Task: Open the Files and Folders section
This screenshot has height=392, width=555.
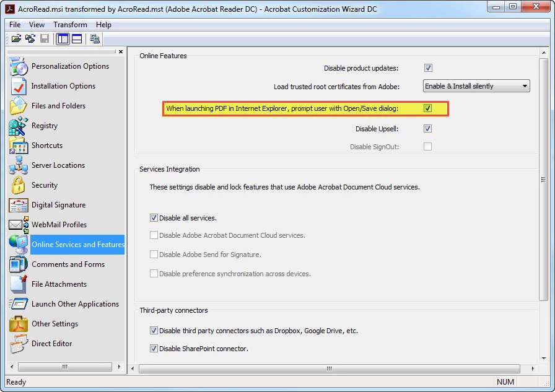Action: 58,106
